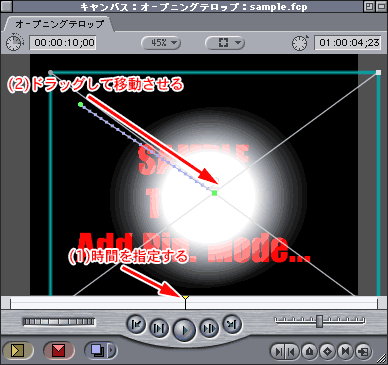This screenshot has height=365, width=388.
Task: Click the window collapse box in title bar
Action: pyautogui.click(x=381, y=6)
